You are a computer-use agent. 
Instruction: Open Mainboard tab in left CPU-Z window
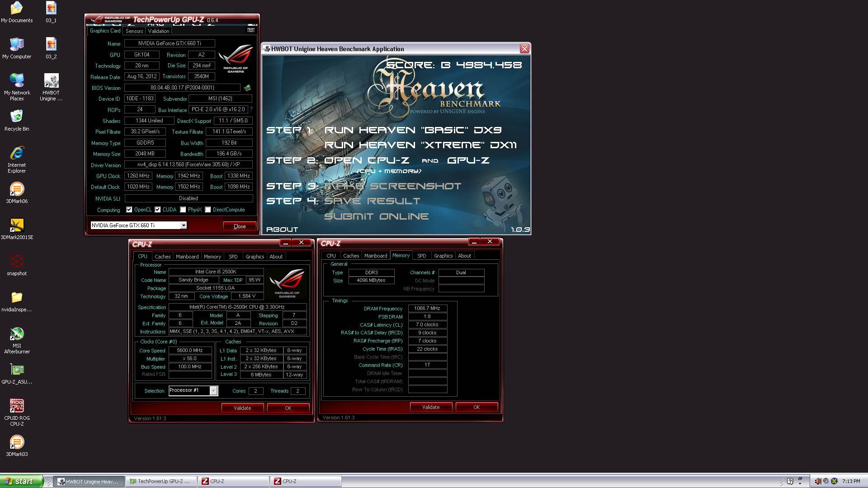point(187,257)
